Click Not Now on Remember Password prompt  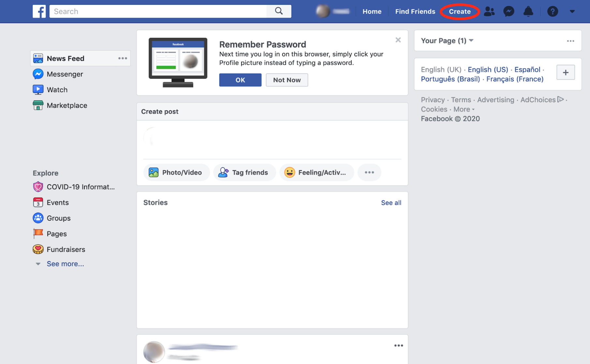[287, 80]
